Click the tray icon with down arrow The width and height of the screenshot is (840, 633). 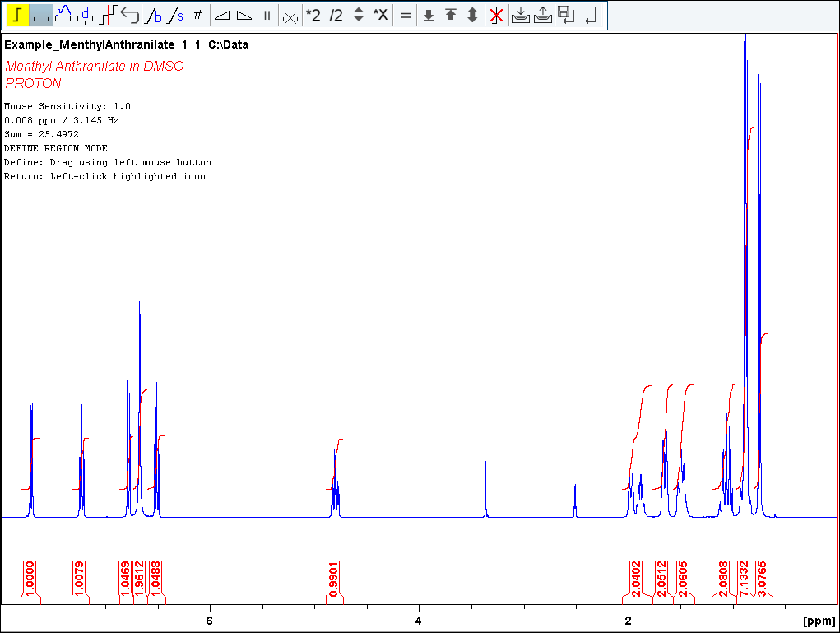(520, 15)
